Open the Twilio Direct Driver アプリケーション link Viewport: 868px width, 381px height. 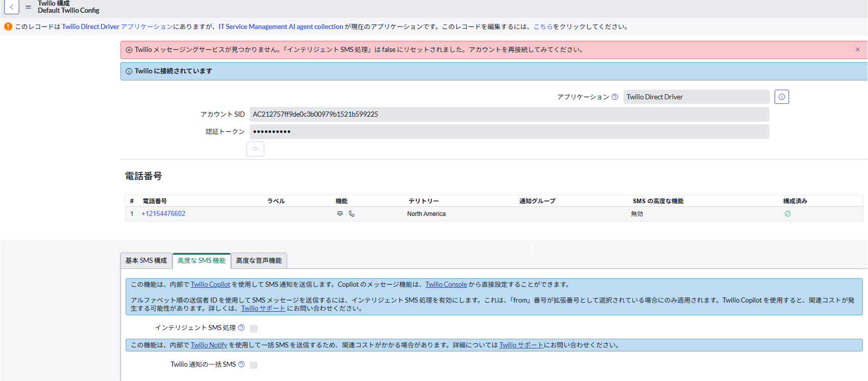click(117, 26)
